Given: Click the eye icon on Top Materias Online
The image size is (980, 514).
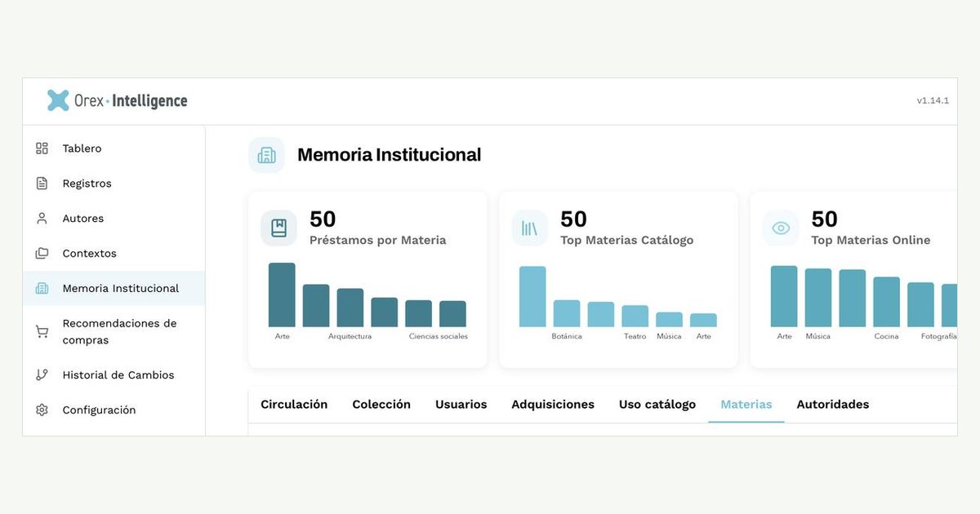Looking at the screenshot, I should click(x=781, y=228).
